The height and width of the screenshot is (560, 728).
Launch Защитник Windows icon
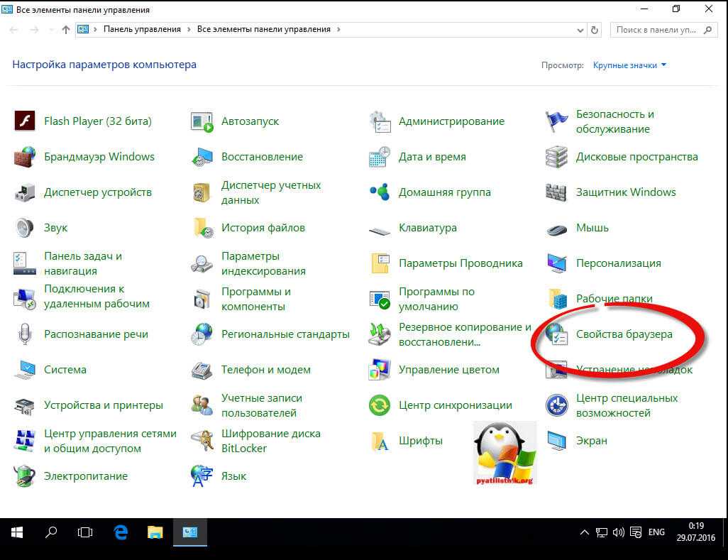[556, 192]
